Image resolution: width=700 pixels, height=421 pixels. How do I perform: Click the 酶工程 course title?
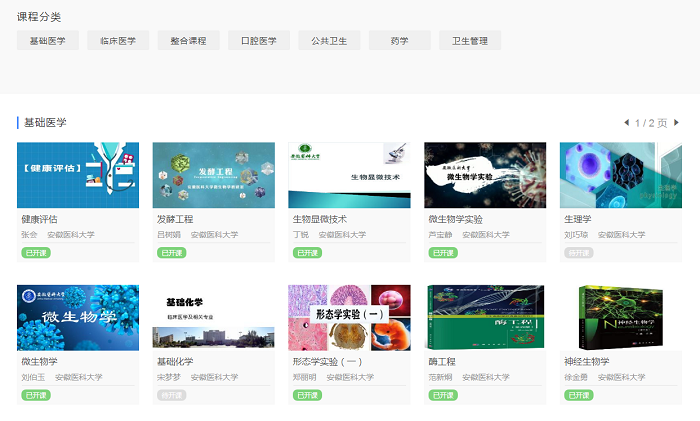(x=442, y=362)
